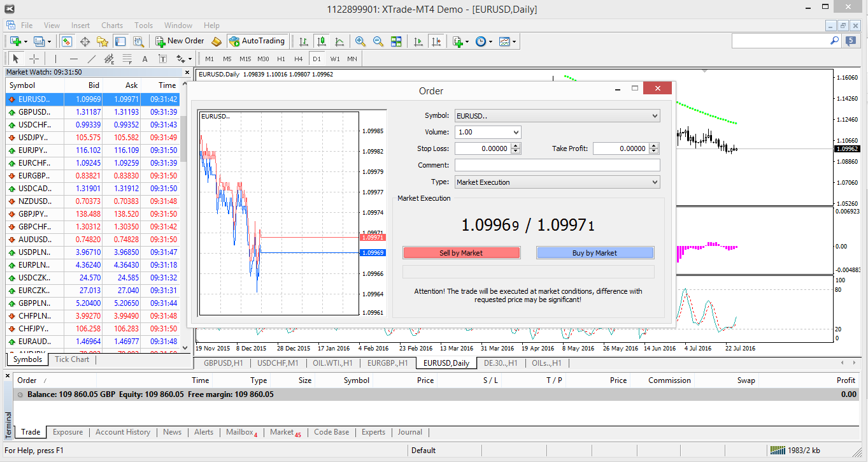Draw a trendline with the toolbar tool

[x=91, y=59]
